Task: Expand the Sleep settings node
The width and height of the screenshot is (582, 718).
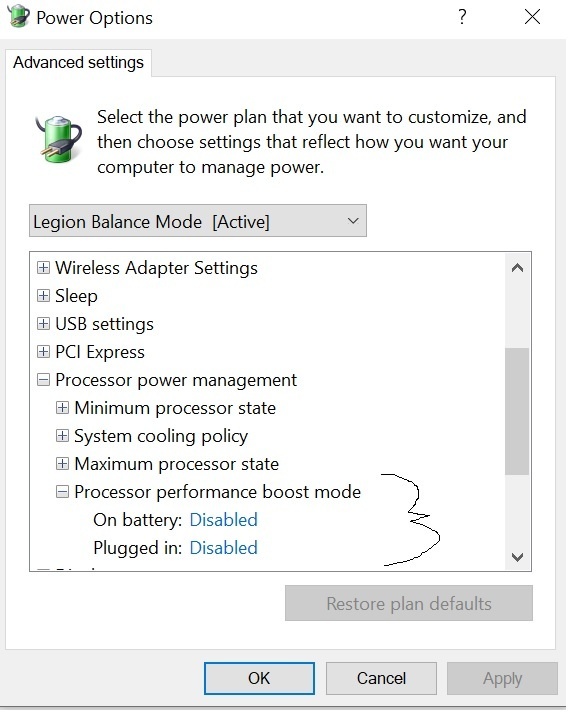Action: 43,296
